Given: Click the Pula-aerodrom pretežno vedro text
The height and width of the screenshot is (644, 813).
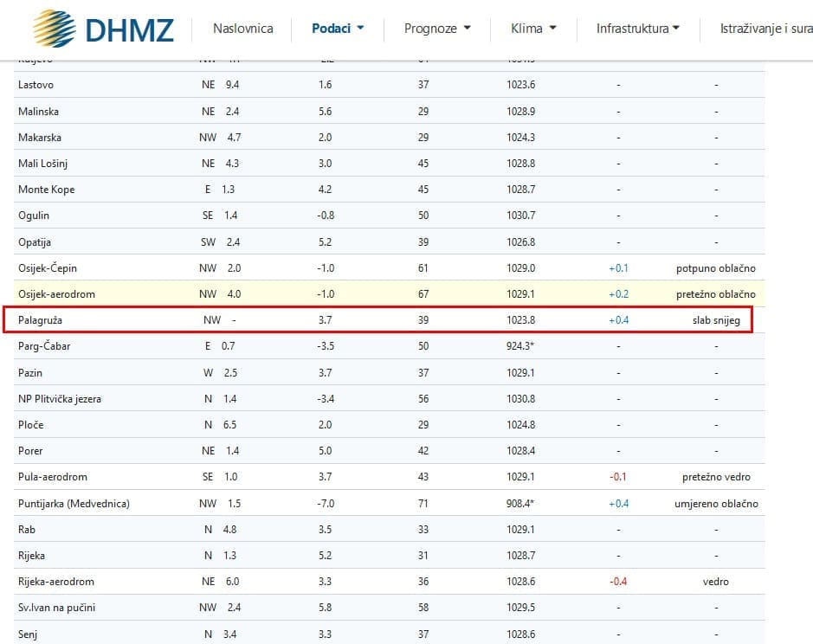Looking at the screenshot, I should tap(714, 477).
